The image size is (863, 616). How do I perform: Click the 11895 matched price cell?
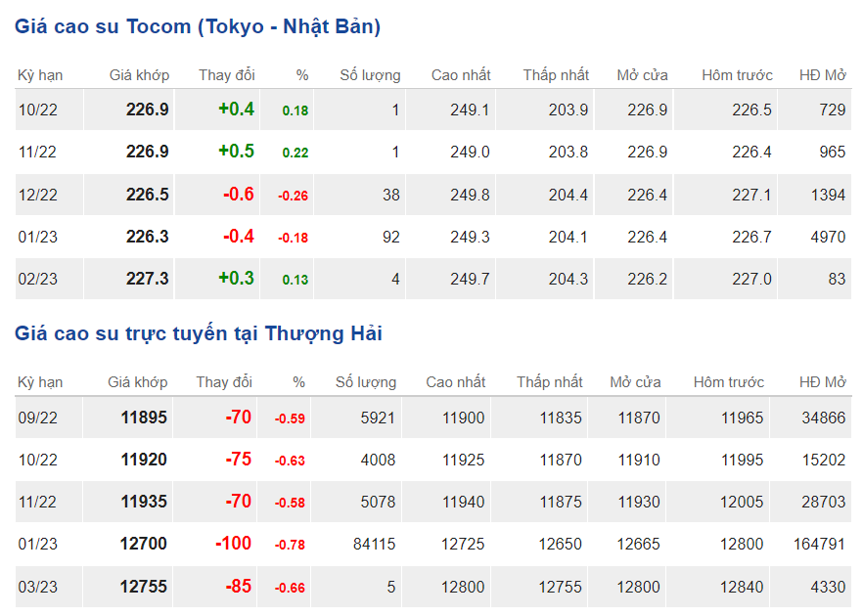click(x=144, y=418)
